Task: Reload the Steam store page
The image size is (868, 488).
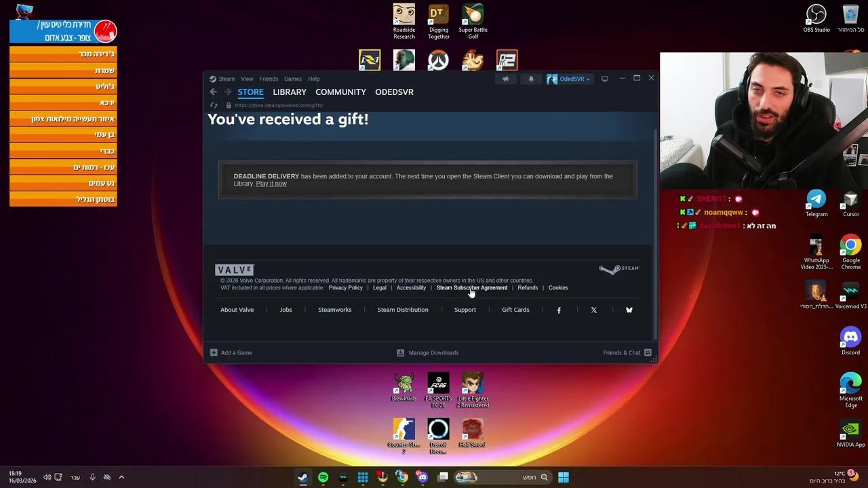Action: (x=214, y=105)
